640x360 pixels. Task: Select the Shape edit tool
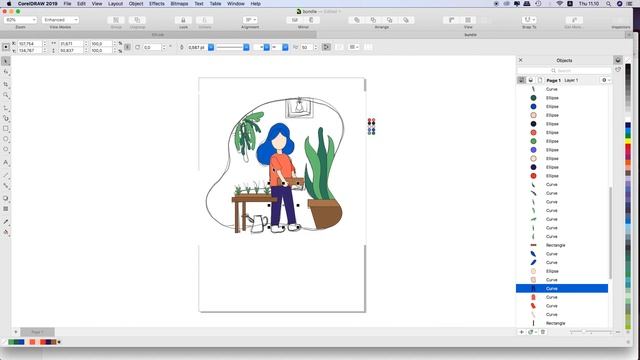point(6,72)
